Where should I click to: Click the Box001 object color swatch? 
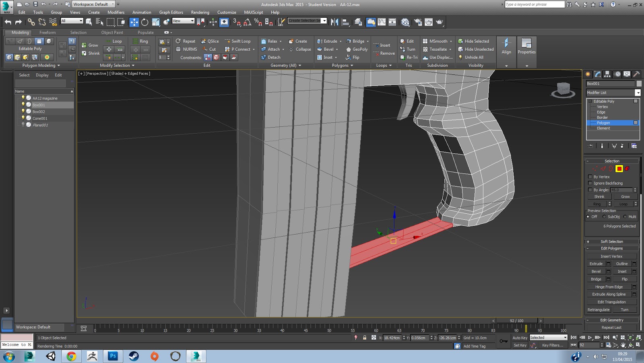click(x=639, y=84)
